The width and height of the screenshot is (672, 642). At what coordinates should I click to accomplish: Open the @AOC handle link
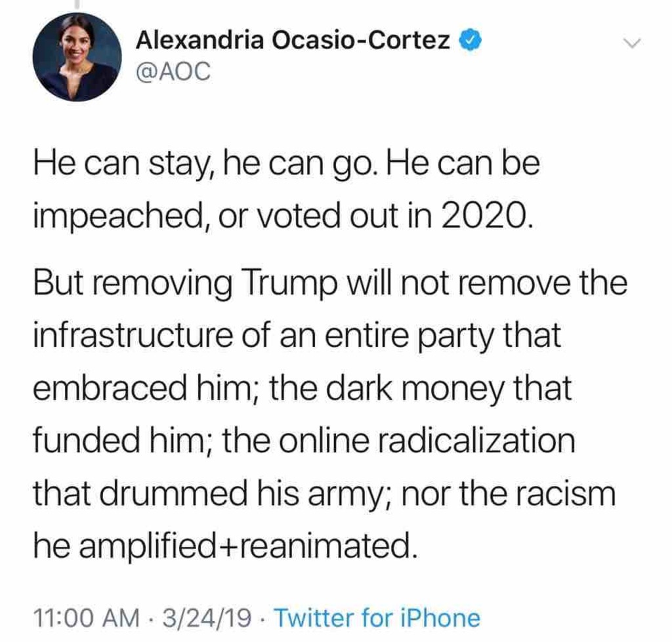pos(173,71)
